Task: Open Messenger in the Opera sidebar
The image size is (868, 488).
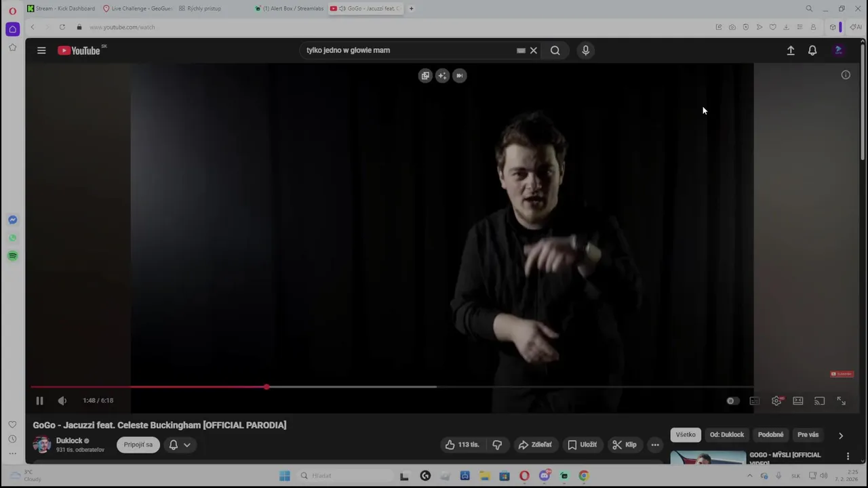Action: click(x=12, y=220)
